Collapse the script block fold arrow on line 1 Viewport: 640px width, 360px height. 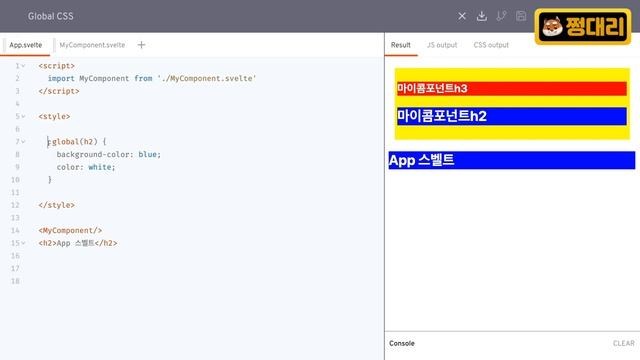(x=23, y=66)
